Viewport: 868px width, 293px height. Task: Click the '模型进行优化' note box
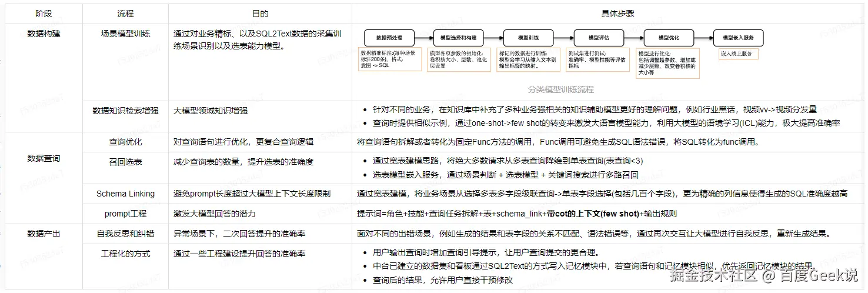pyautogui.click(x=668, y=64)
